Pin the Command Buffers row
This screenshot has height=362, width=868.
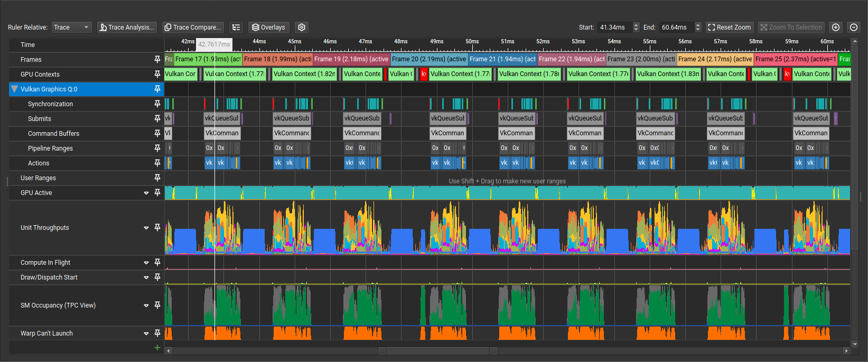(157, 134)
